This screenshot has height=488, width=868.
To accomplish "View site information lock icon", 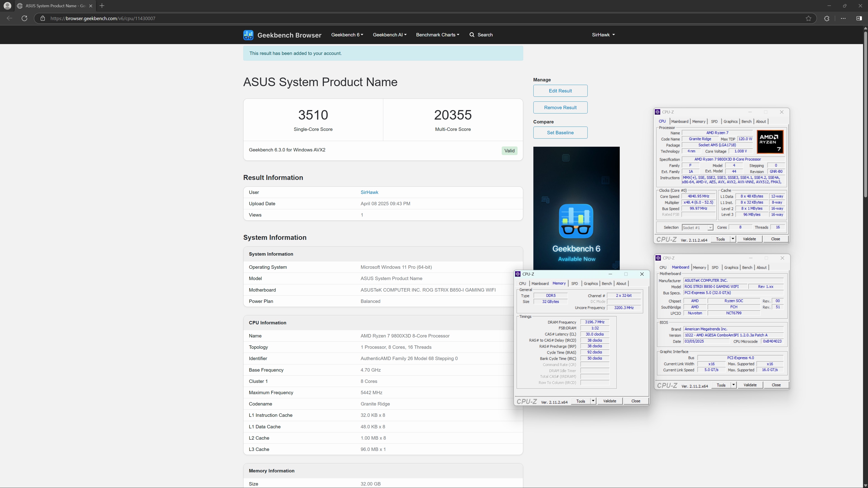I will coord(43,18).
